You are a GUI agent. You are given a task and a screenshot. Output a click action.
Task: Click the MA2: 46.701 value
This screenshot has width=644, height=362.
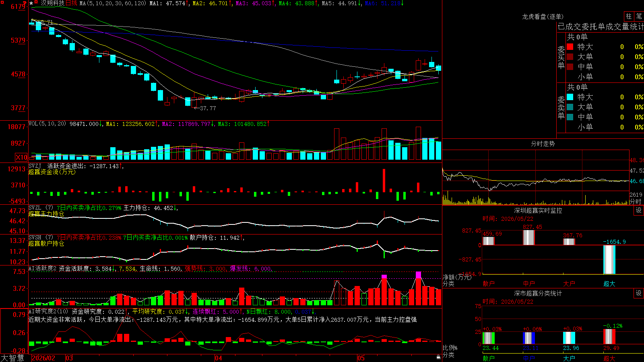pyautogui.click(x=211, y=3)
